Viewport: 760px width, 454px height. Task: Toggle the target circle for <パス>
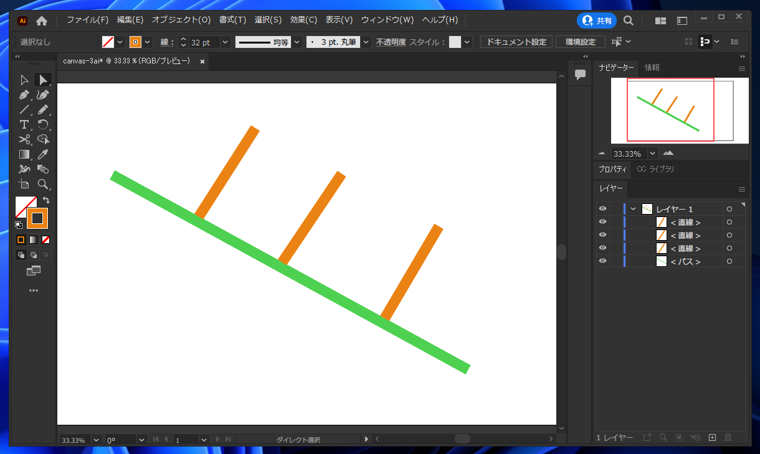(x=729, y=261)
